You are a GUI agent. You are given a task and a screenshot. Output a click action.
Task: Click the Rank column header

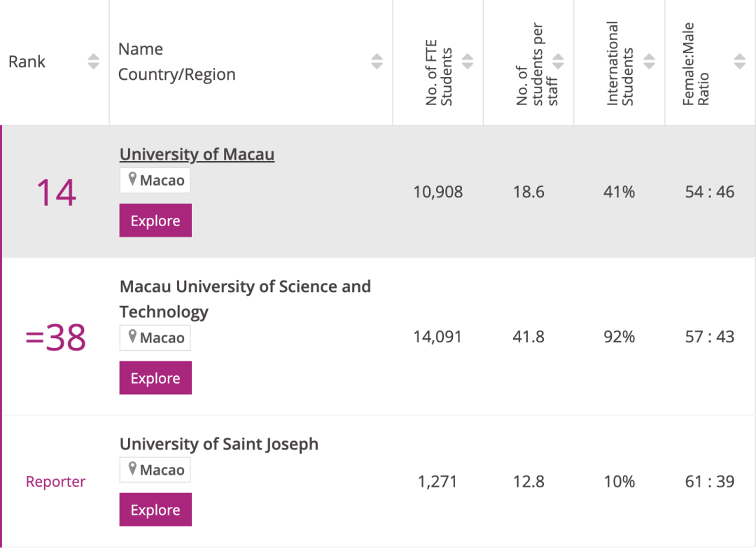[27, 62]
